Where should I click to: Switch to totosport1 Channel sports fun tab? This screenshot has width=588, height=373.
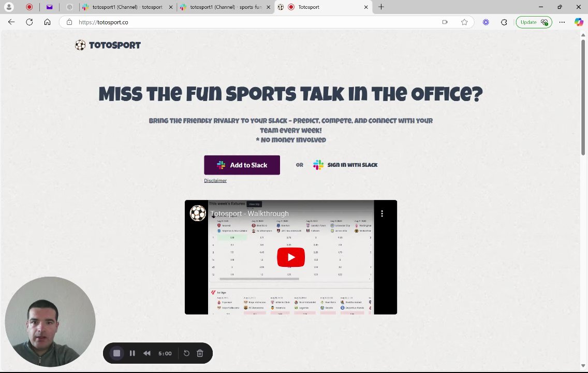click(x=226, y=7)
